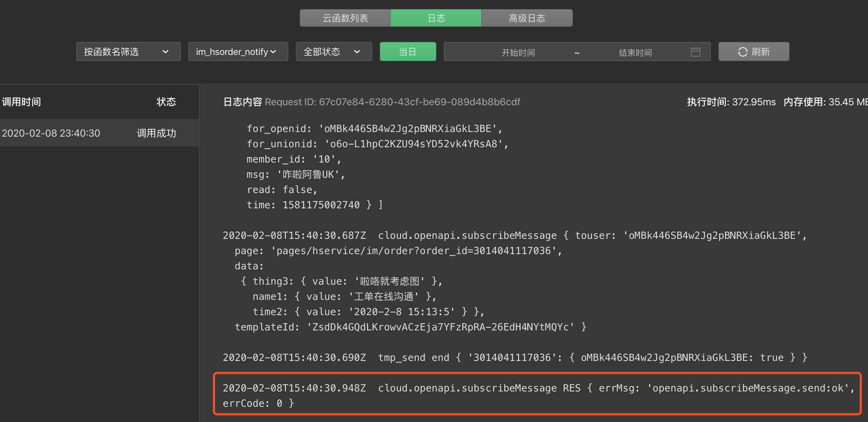Open the 全部状态 status dropdown
Screen dimensions: 868x422
[333, 52]
